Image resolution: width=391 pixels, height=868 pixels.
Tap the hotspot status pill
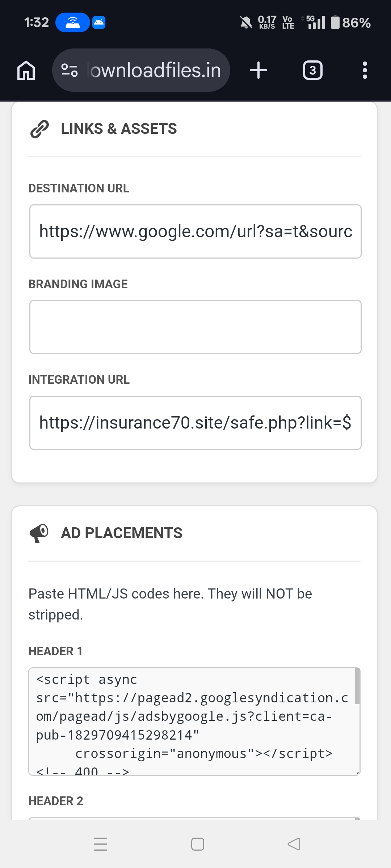73,22
